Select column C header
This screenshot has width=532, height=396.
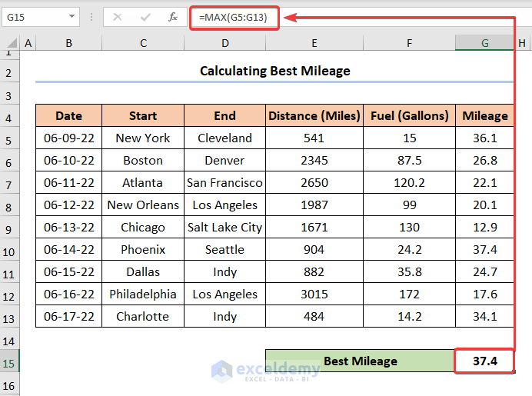coord(143,43)
